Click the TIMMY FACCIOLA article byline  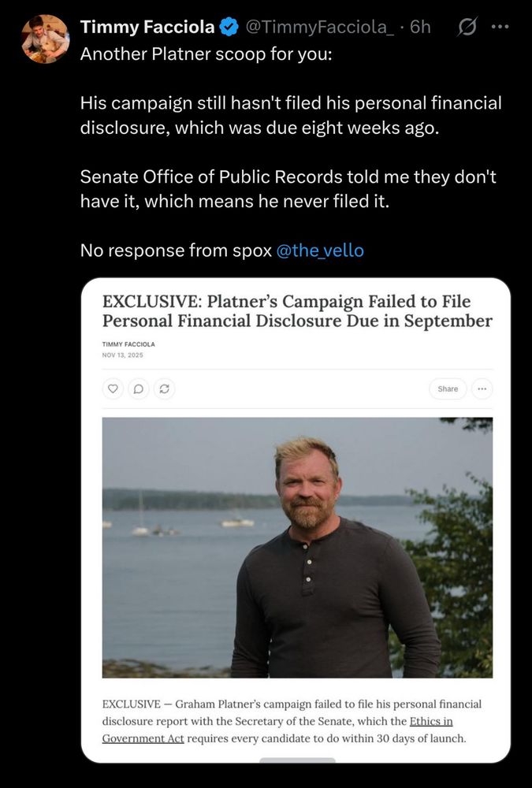click(128, 344)
